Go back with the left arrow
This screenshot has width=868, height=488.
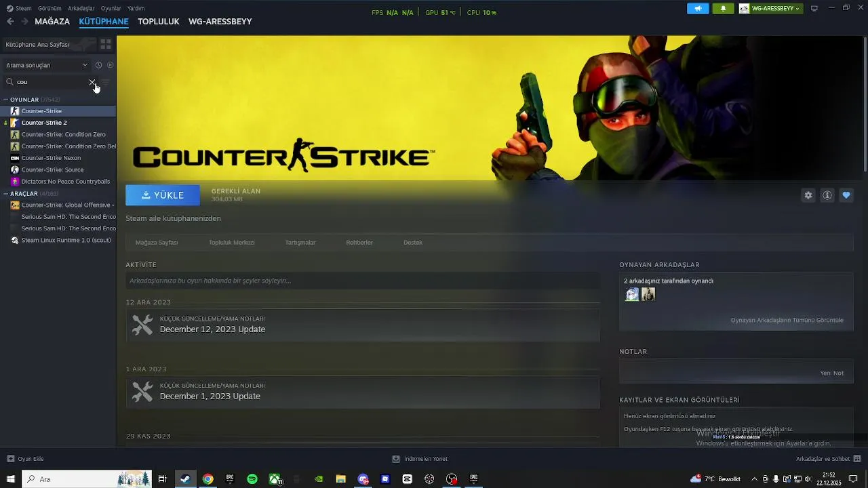coord(10,21)
